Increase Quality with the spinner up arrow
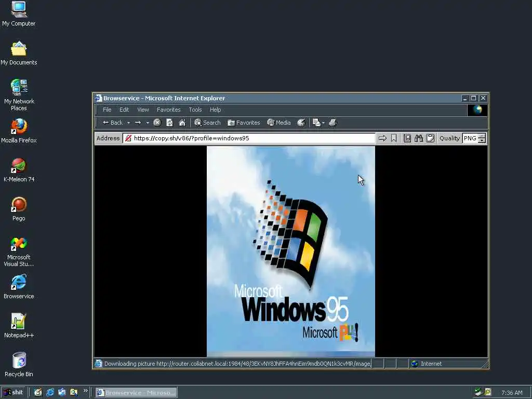This screenshot has width=532, height=399. click(482, 136)
